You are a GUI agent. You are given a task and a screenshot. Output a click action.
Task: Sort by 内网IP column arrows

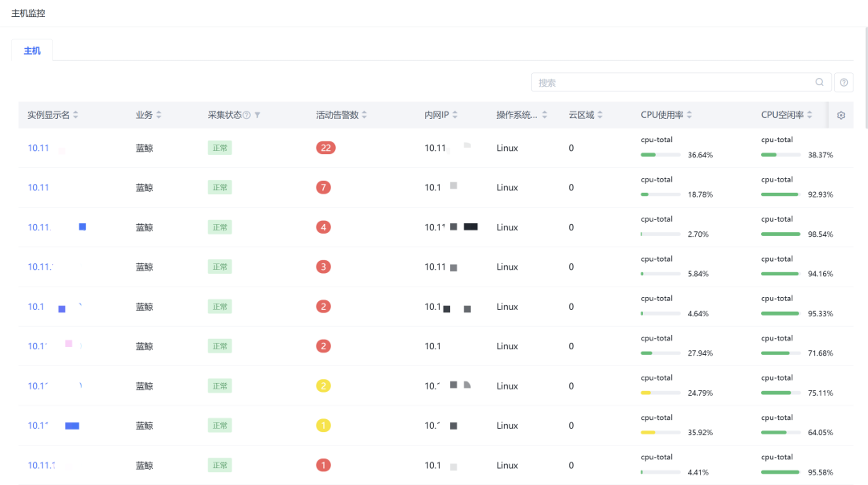tap(455, 115)
